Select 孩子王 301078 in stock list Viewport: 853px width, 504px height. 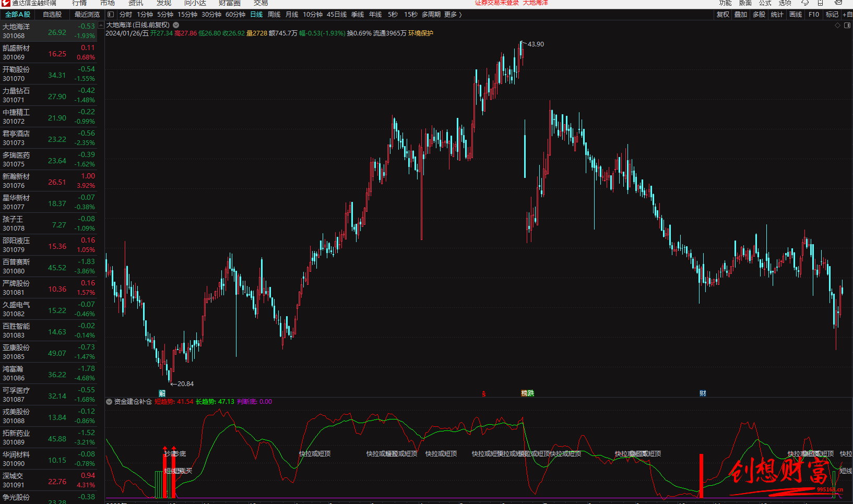point(49,224)
